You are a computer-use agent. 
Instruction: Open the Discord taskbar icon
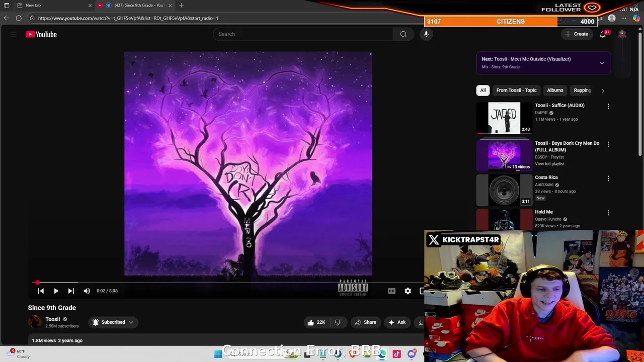[412, 354]
